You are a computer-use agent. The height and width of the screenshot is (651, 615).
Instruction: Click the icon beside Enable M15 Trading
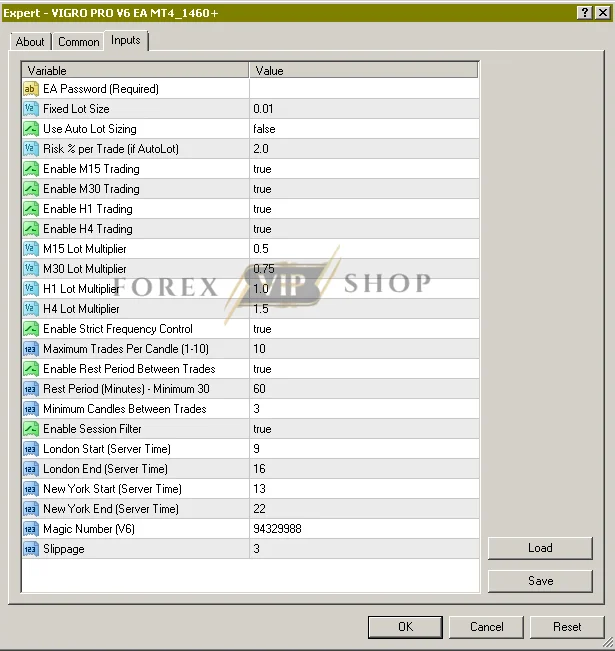[31, 169]
